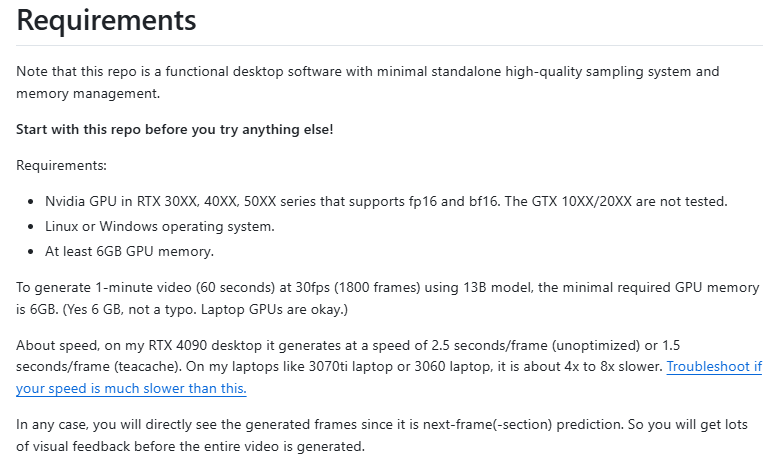Click the "At least 6GB GPU memory" bullet

point(129,251)
